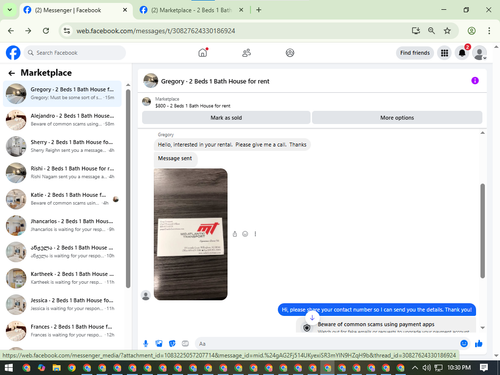Open the Sherry conversation
The height and width of the screenshot is (375, 500).
point(62,146)
